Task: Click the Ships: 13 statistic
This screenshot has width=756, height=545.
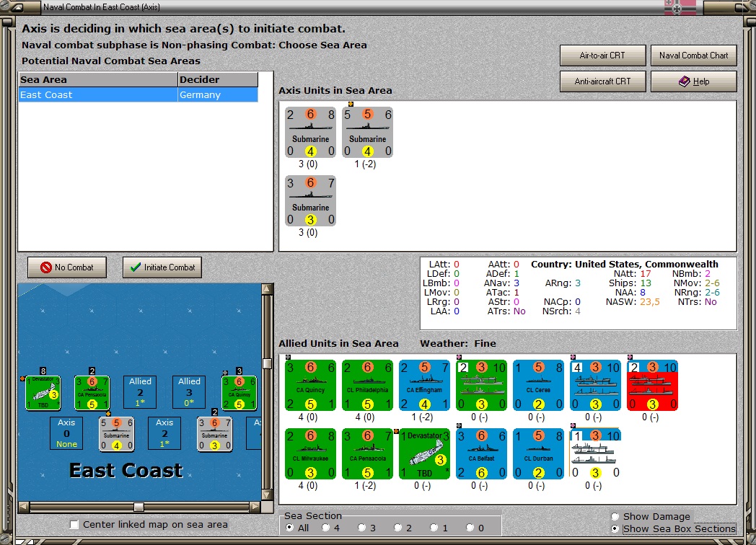Action: point(630,283)
